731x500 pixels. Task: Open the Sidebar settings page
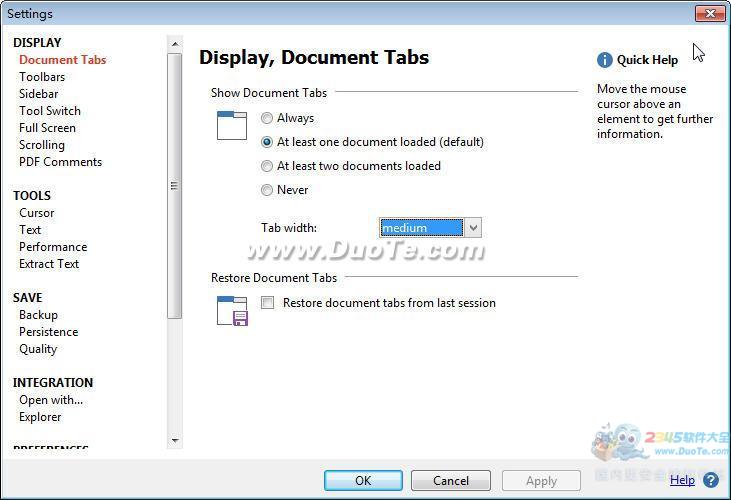pyautogui.click(x=39, y=94)
